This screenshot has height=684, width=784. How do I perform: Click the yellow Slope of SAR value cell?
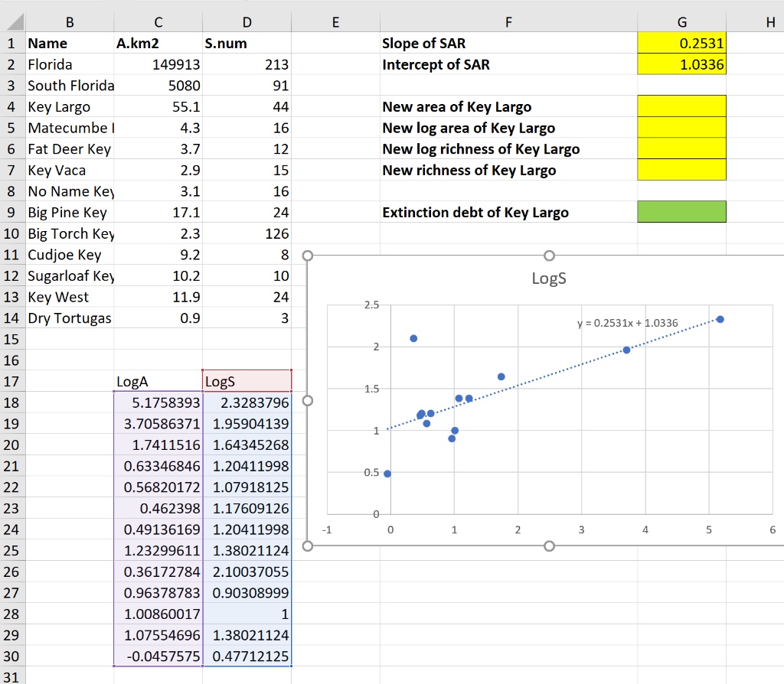681,44
